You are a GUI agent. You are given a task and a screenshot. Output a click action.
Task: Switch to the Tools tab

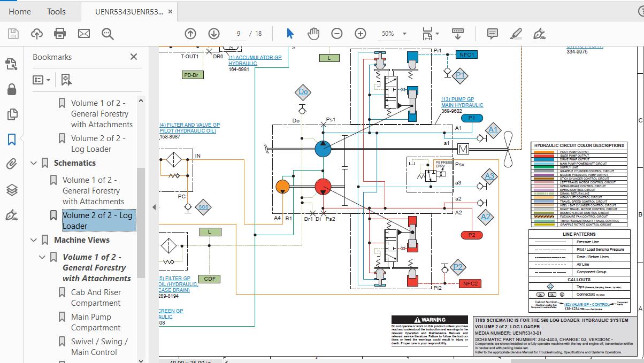[x=56, y=11]
